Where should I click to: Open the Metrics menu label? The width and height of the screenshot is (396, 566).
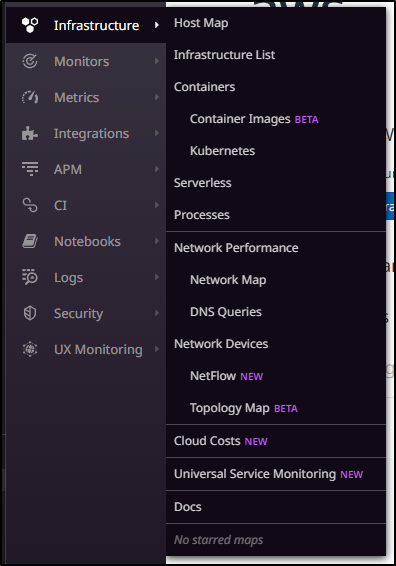77,97
